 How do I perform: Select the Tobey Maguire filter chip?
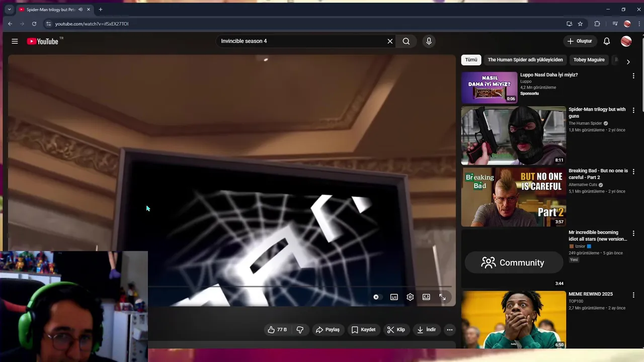pyautogui.click(x=589, y=60)
